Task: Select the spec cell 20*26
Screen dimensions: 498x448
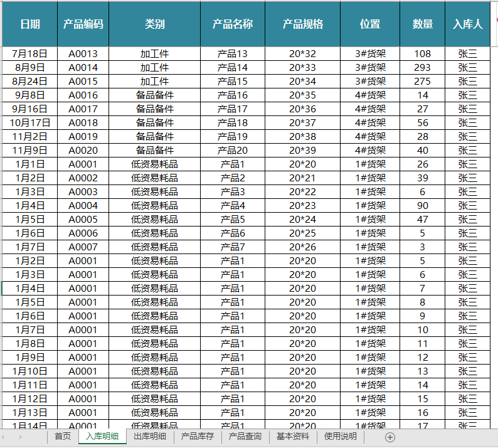Action: [x=303, y=247]
